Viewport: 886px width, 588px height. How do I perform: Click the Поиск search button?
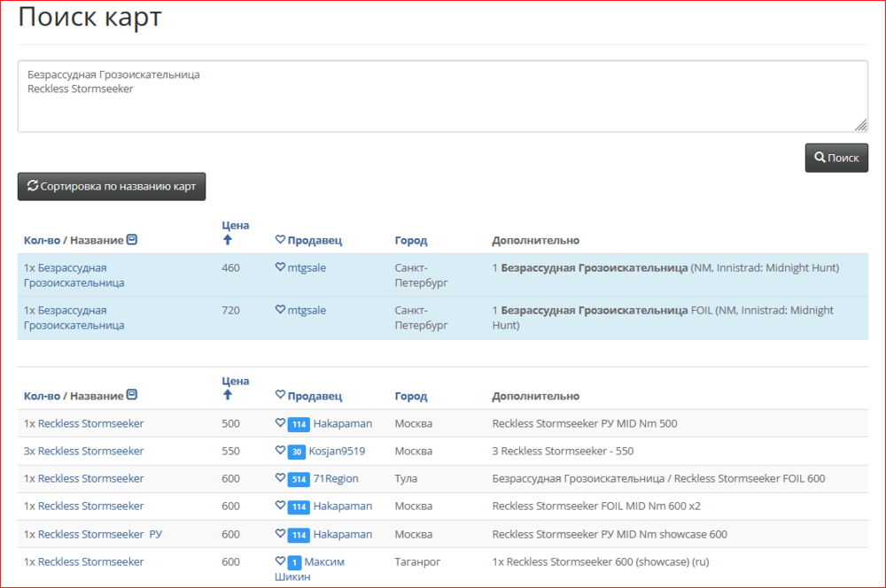835,158
